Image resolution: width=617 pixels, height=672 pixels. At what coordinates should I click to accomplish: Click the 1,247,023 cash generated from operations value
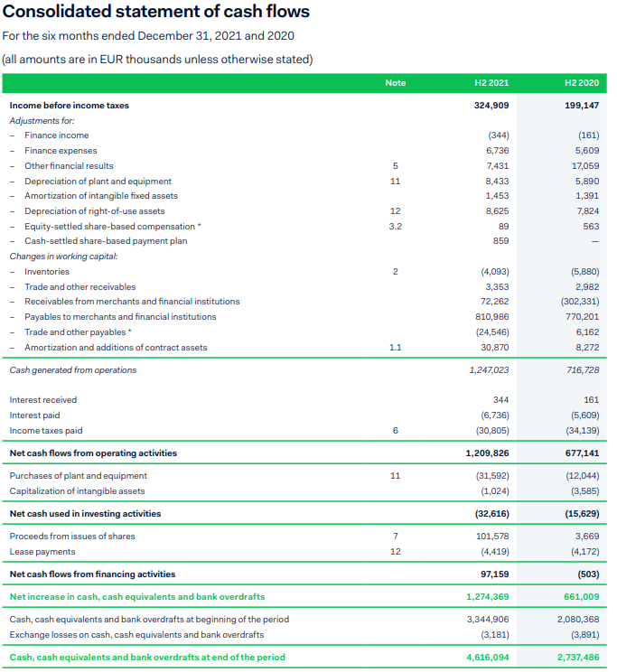[x=489, y=370]
